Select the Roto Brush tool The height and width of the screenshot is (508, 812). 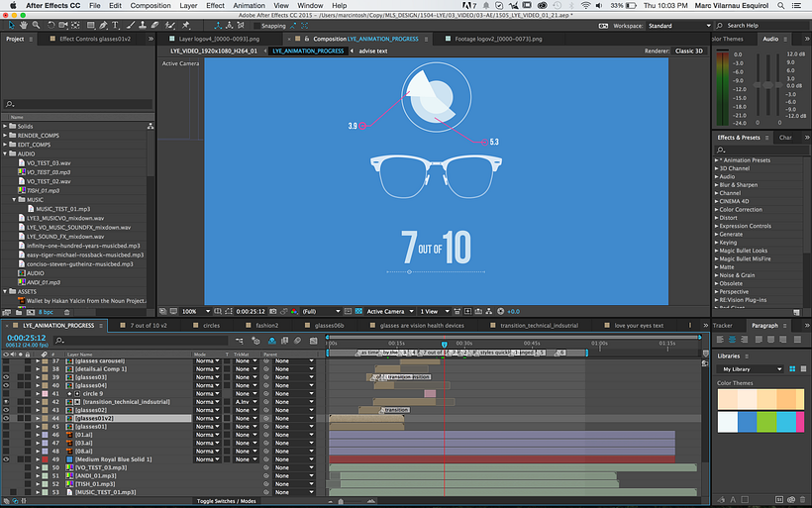click(x=170, y=26)
